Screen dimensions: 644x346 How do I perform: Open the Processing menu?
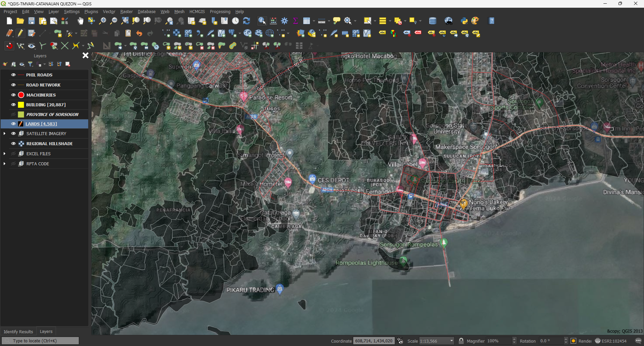tap(220, 11)
